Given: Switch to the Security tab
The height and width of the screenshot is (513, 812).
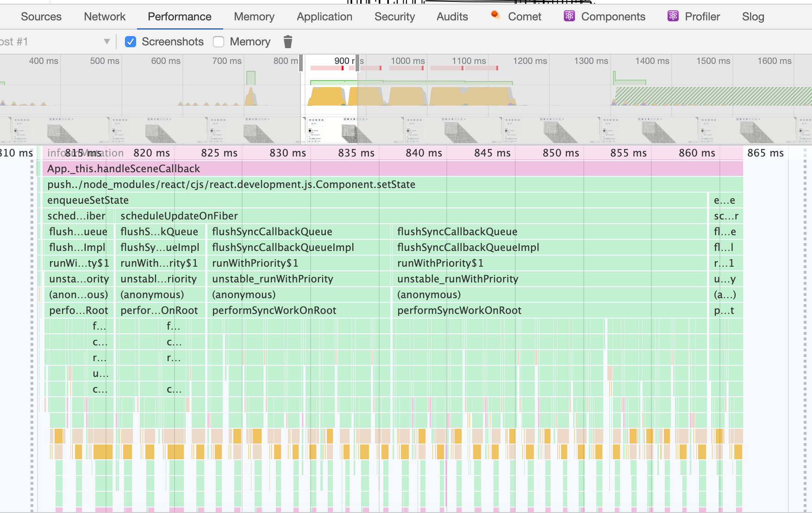Looking at the screenshot, I should [394, 17].
